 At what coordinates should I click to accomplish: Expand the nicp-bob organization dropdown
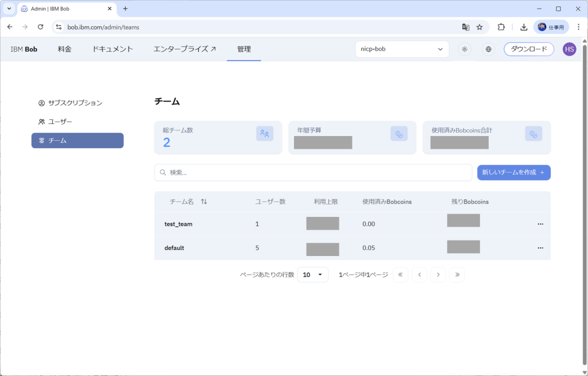402,49
